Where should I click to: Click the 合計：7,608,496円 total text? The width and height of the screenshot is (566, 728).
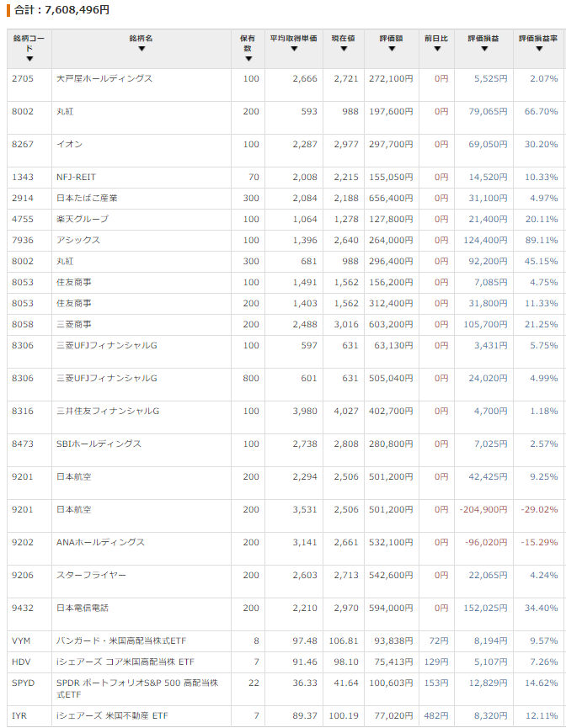point(61,10)
